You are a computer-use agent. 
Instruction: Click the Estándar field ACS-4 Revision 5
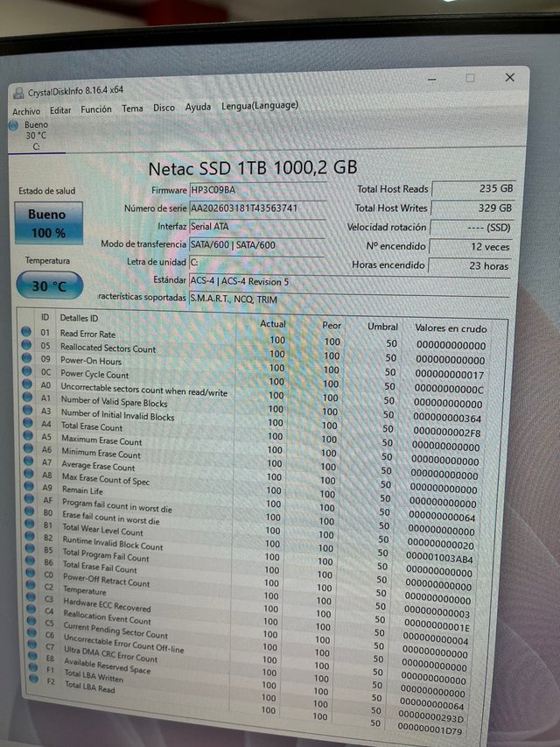(x=349, y=281)
